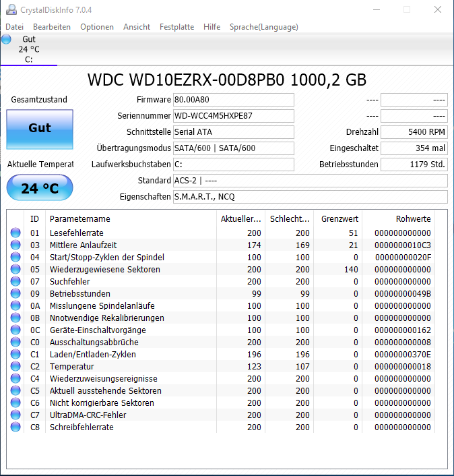Select the UltraDMA-CRC-Fehler parameter name
Image resolution: width=454 pixels, height=476 pixels.
click(88, 415)
